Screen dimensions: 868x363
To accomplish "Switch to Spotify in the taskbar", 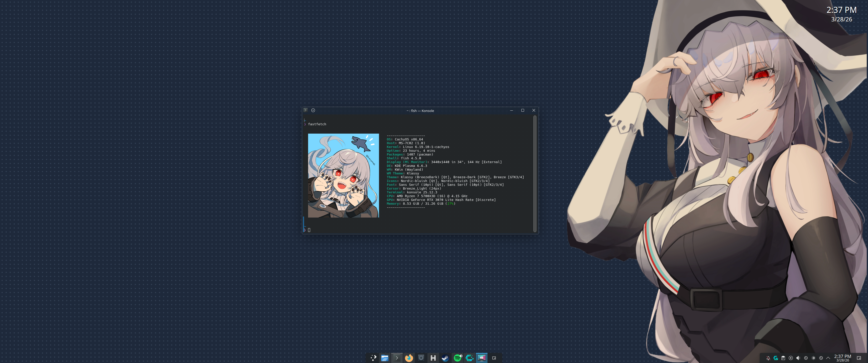I will 457,358.
